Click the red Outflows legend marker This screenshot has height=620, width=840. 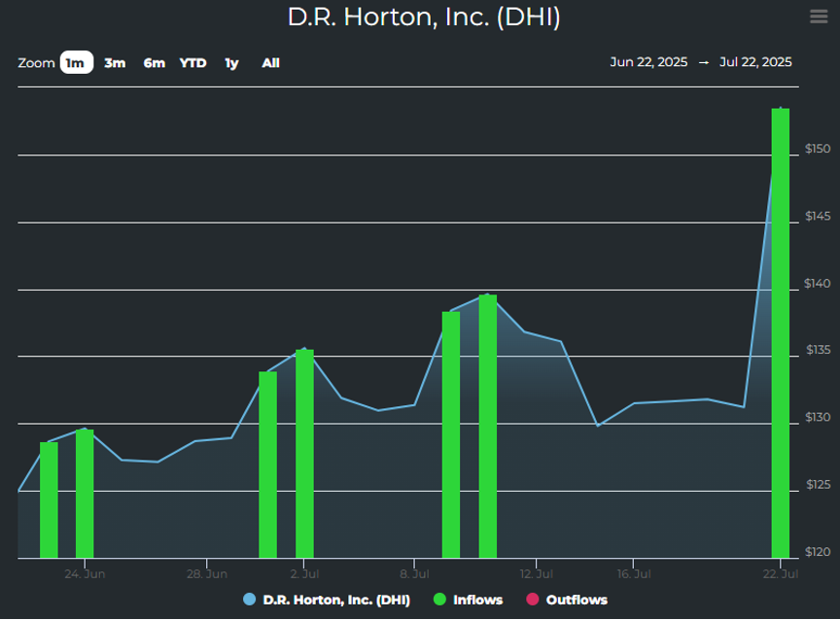pos(533,600)
